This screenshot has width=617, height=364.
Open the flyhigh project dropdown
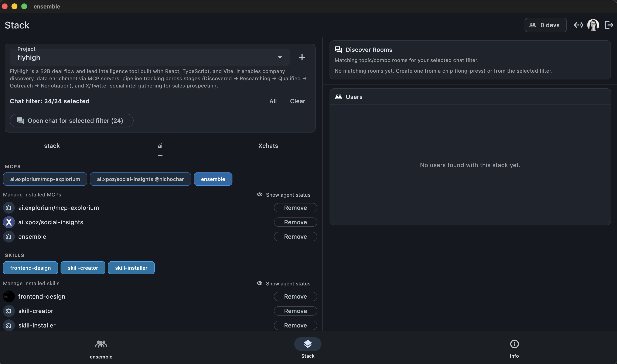tap(279, 57)
